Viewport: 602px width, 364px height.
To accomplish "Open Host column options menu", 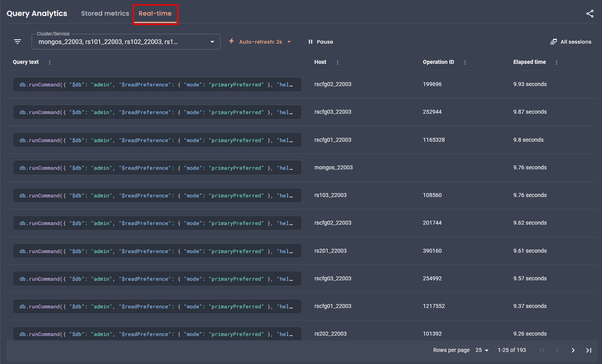I will (x=337, y=62).
